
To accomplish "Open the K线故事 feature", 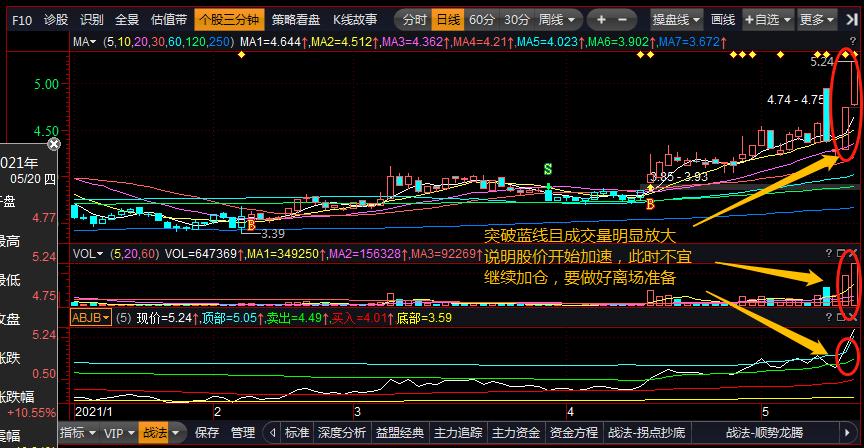I will pyautogui.click(x=355, y=20).
